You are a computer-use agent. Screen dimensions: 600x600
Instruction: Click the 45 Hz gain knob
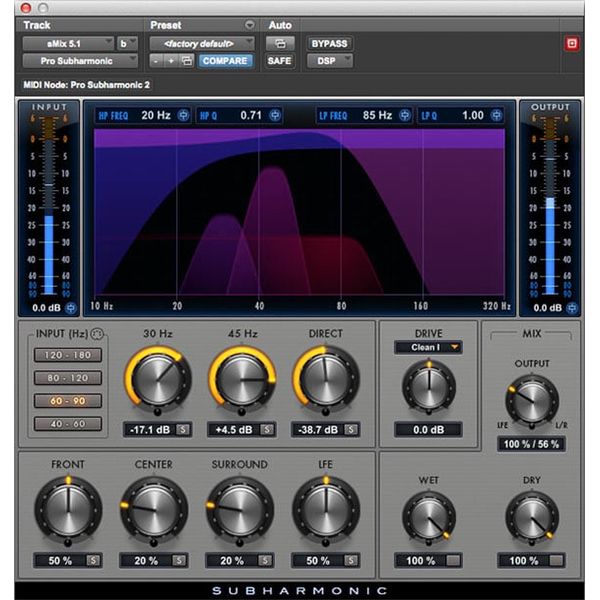click(x=242, y=380)
